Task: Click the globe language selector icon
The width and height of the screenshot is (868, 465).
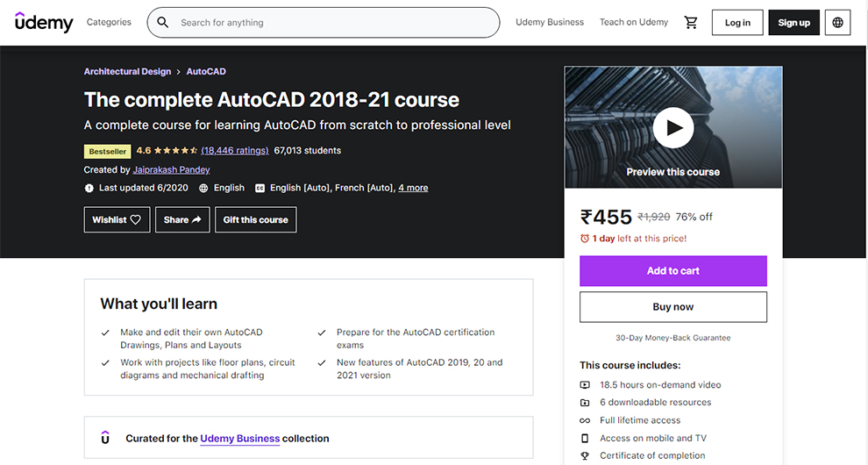Action: point(837,23)
